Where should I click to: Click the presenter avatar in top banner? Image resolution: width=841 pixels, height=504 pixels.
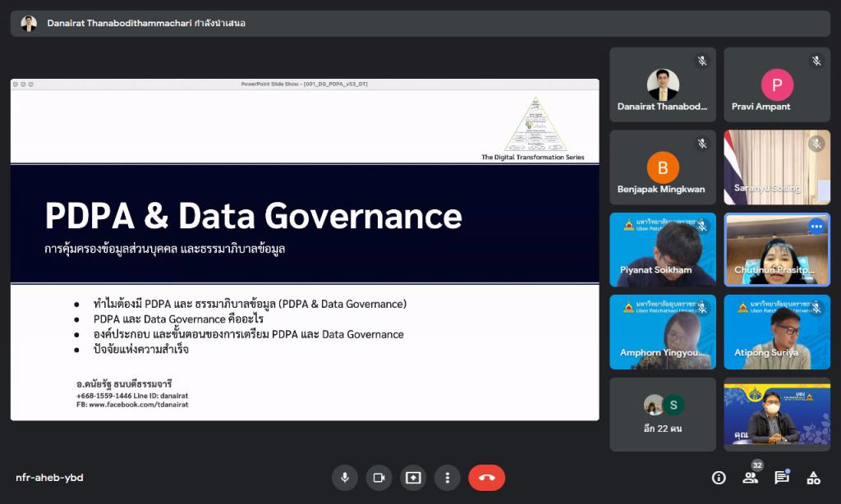(x=29, y=23)
